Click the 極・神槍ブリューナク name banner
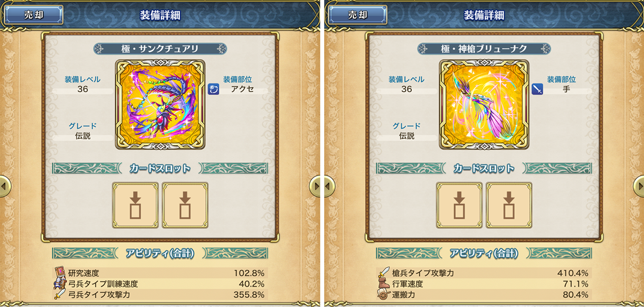Image resolution: width=644 pixels, height=307 pixels. [484, 49]
